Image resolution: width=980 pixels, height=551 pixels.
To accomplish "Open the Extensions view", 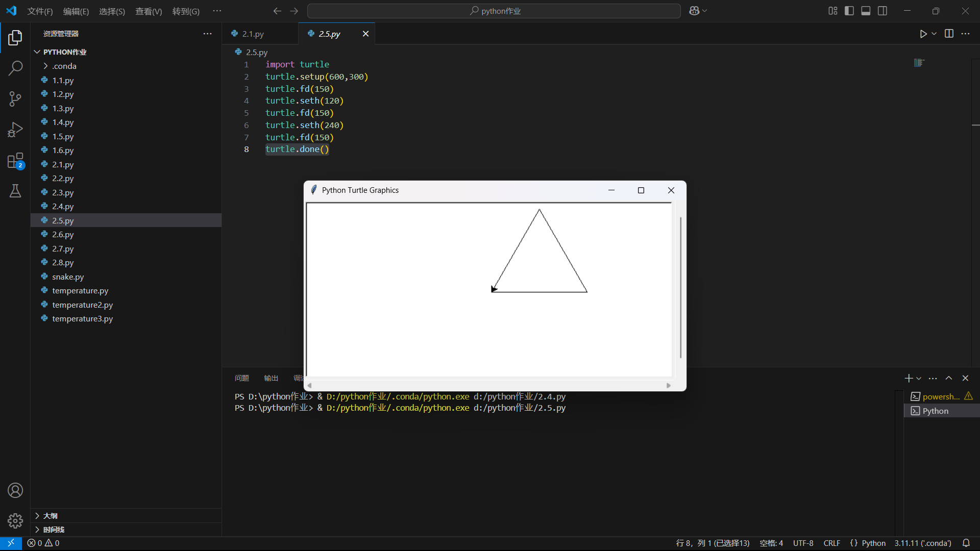I will pyautogui.click(x=15, y=161).
